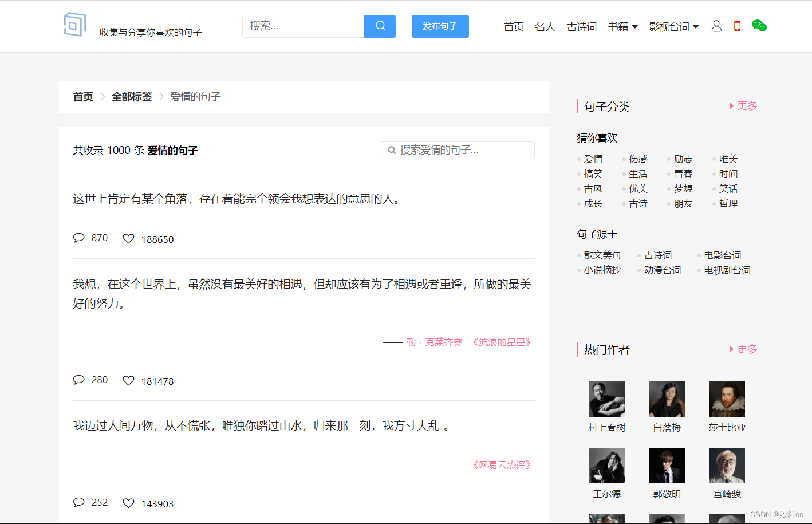The width and height of the screenshot is (812, 524).
Task: Open the 郭敬明 author portrait
Action: coord(667,466)
